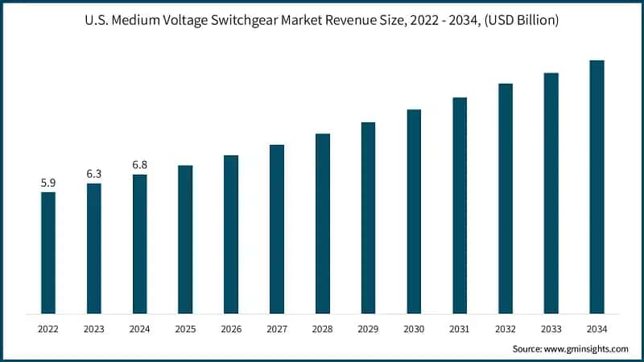Select the 2029 bar

369,218
